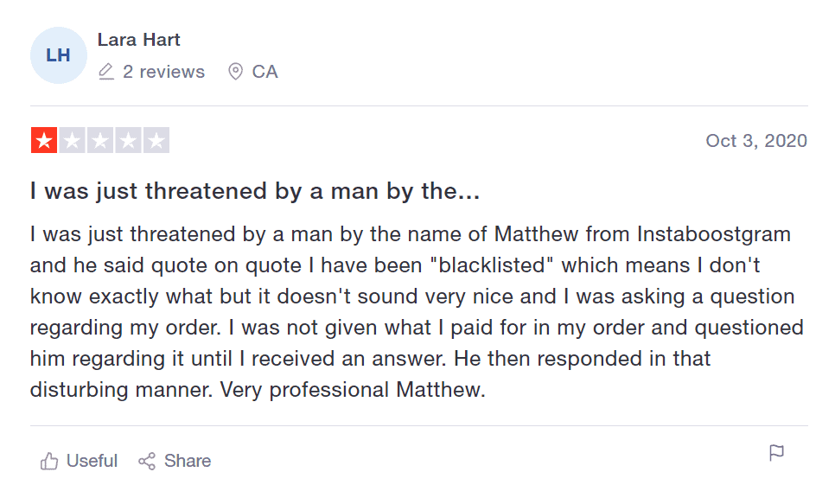This screenshot has width=835, height=504.
Task: Open the 2 reviews count
Action: [163, 72]
